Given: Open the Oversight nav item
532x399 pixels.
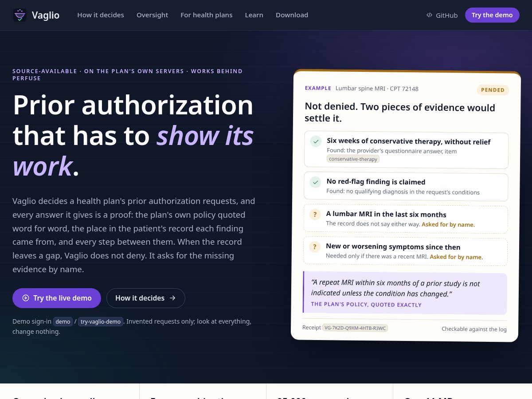Looking at the screenshot, I should pos(152,15).
